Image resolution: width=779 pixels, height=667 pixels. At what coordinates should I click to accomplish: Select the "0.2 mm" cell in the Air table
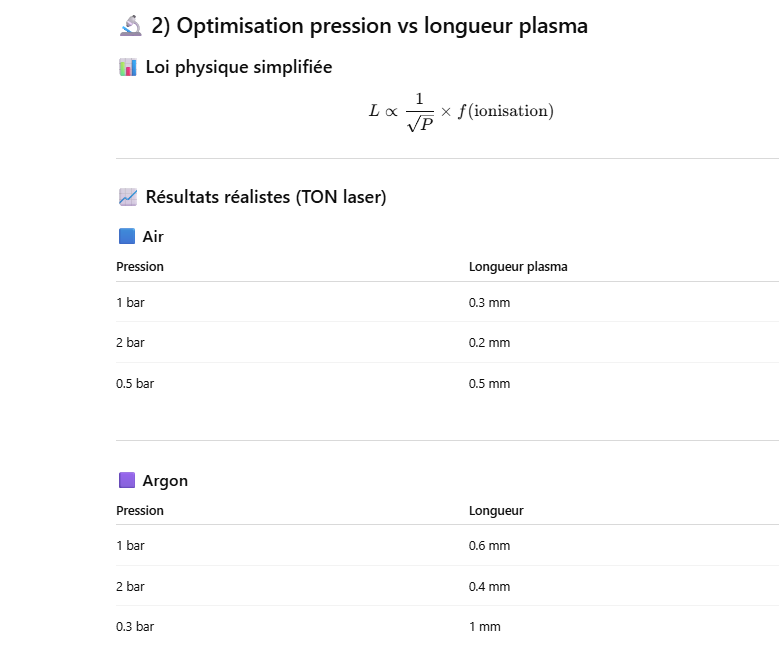pos(489,343)
